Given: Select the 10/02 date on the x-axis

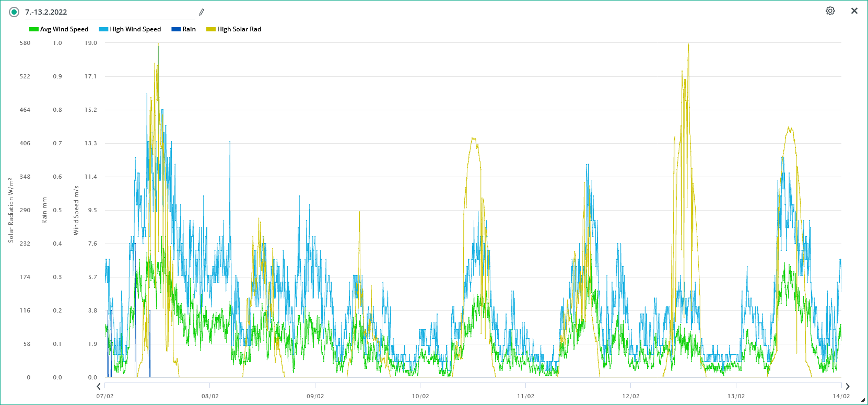Looking at the screenshot, I should 420,396.
